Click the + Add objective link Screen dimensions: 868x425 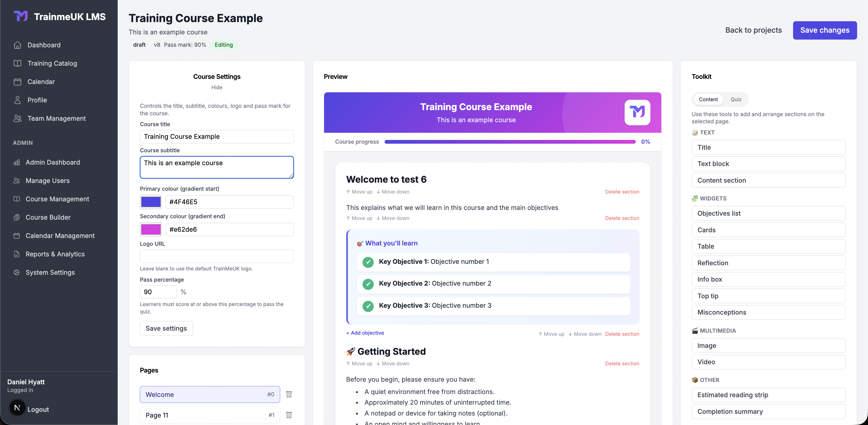point(365,333)
